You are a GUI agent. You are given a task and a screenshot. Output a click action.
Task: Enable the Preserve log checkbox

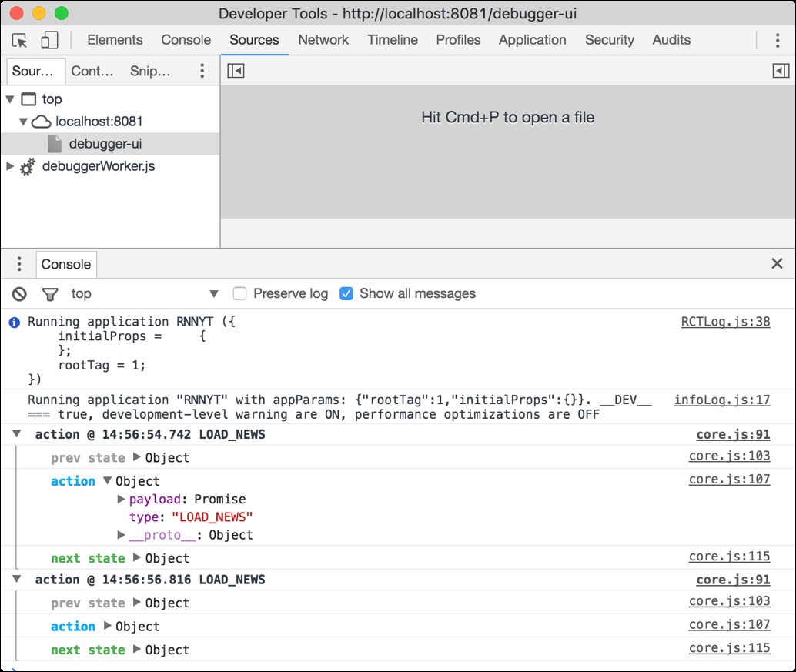point(239,293)
